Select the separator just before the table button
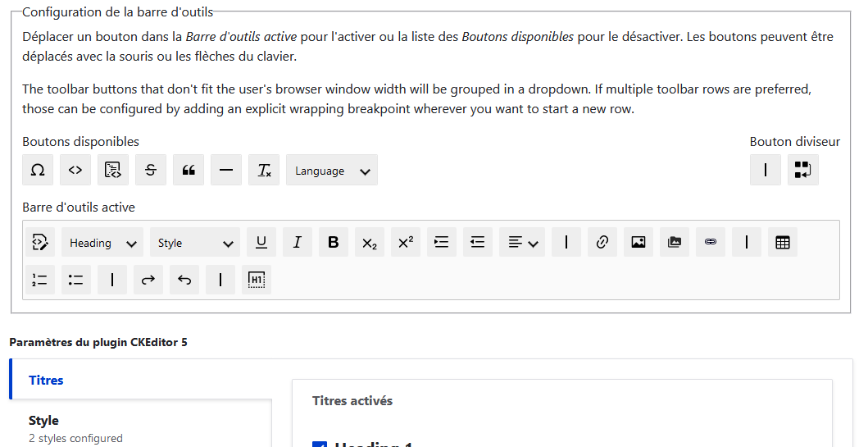The width and height of the screenshot is (868, 447). [746, 242]
